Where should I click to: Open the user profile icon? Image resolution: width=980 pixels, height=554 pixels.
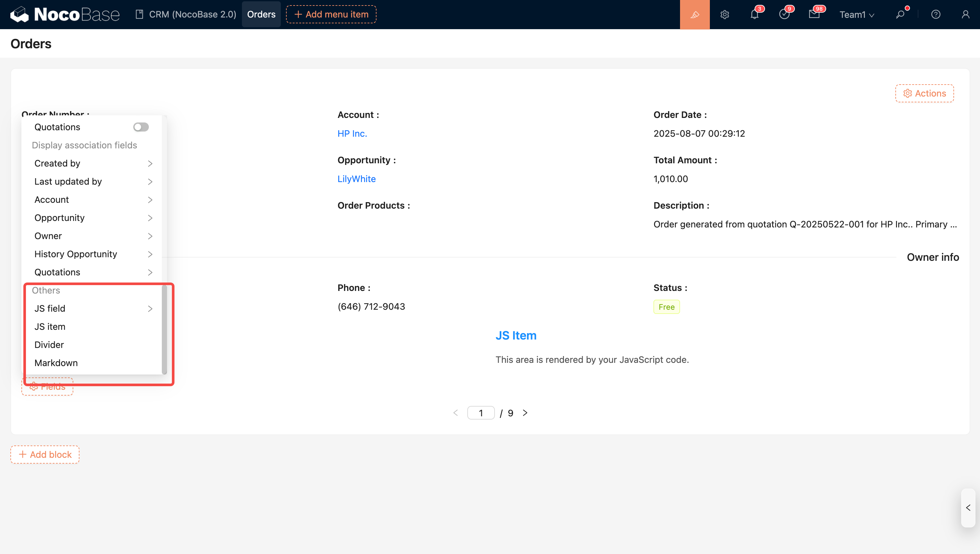point(965,15)
